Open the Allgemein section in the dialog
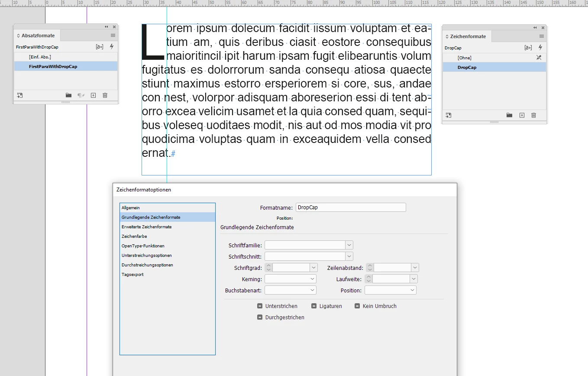588x376 pixels. 168,208
